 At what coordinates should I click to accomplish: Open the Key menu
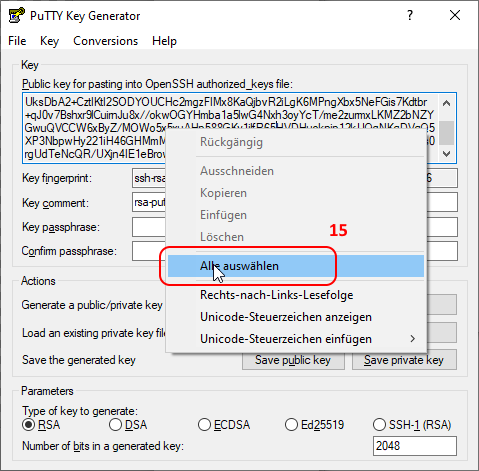pos(49,41)
